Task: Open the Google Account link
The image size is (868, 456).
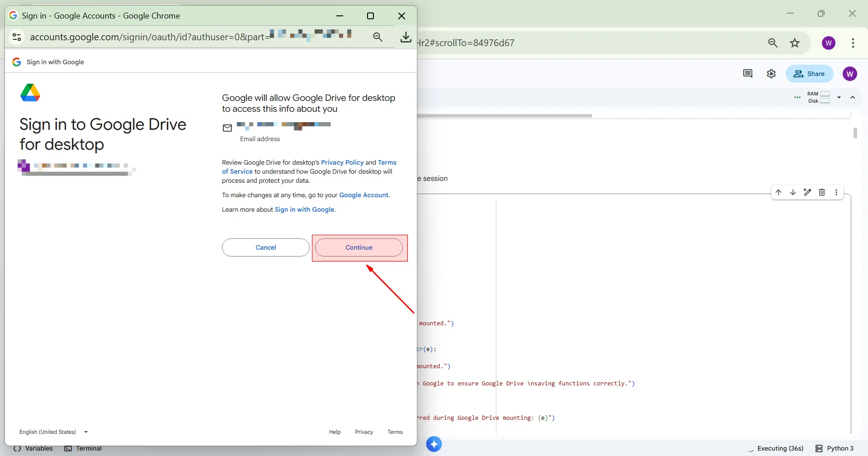Action: (x=364, y=195)
